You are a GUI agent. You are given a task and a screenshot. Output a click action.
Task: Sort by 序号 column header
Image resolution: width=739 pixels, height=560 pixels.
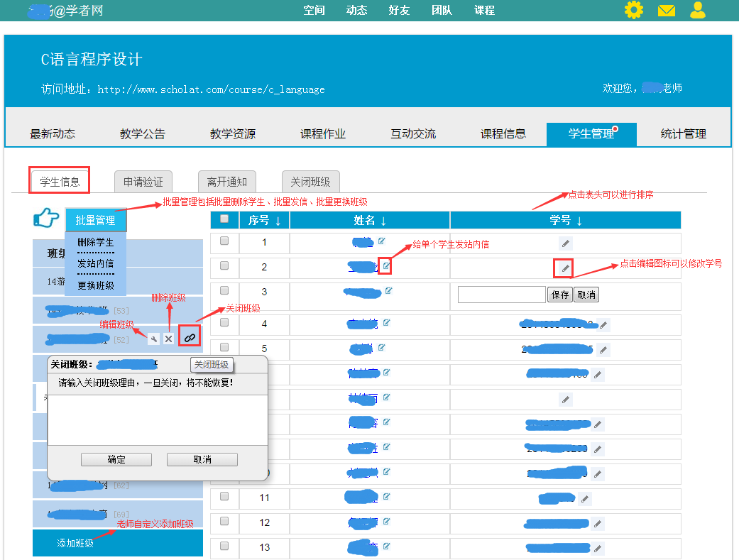264,221
